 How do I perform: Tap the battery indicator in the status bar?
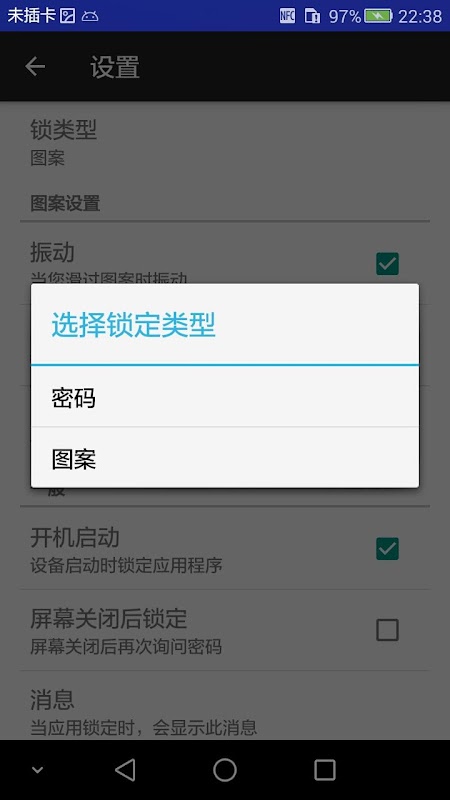[x=378, y=16]
